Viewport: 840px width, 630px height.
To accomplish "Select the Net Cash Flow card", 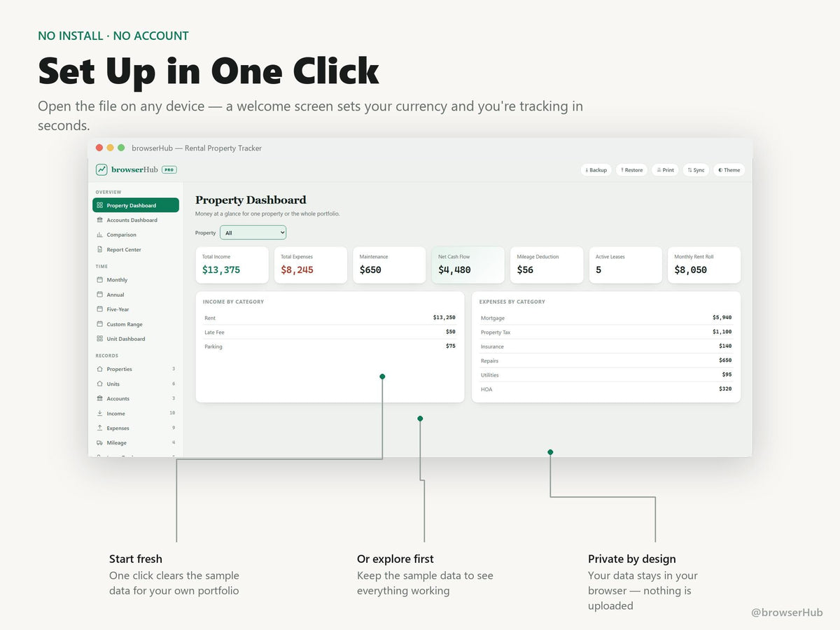I will click(468, 265).
